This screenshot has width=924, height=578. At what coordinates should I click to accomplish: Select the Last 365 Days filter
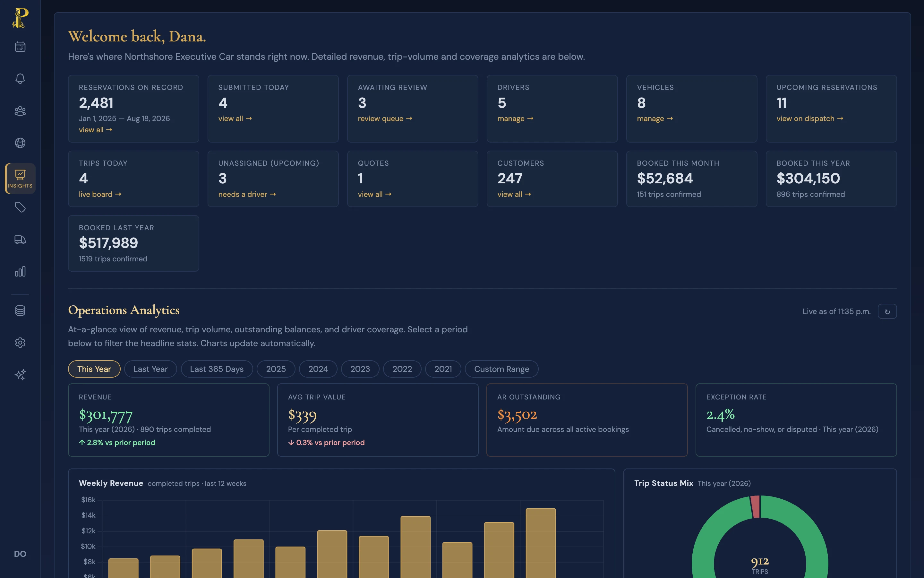pyautogui.click(x=217, y=369)
